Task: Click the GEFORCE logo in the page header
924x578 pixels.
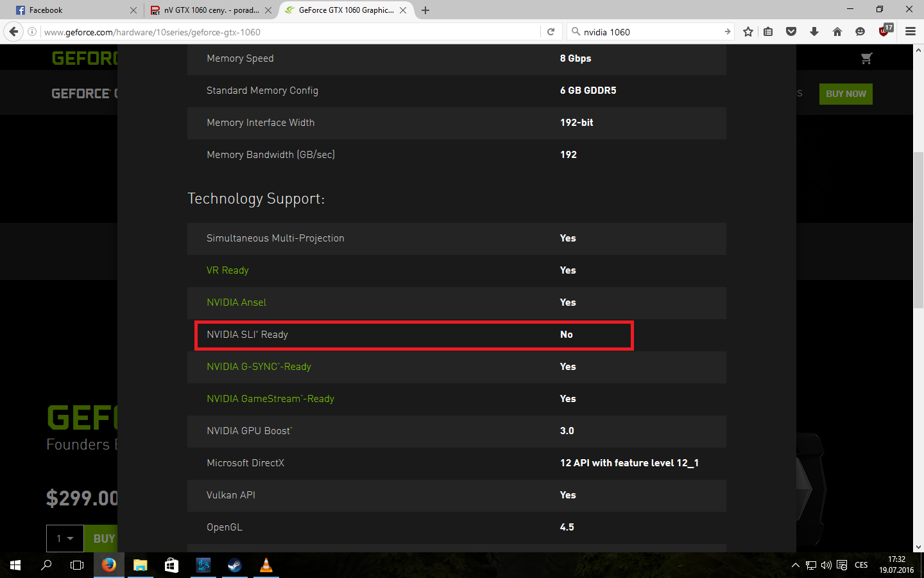Action: pos(85,58)
